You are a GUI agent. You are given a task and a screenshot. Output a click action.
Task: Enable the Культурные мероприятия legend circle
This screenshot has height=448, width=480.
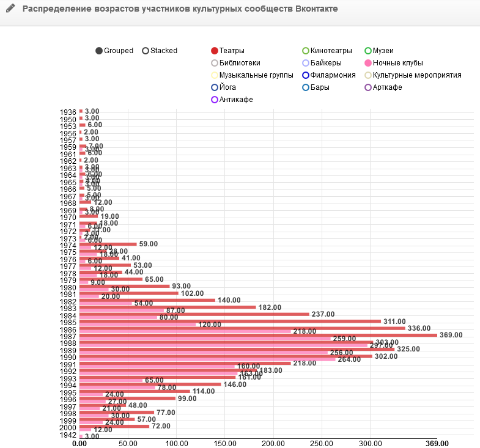368,75
